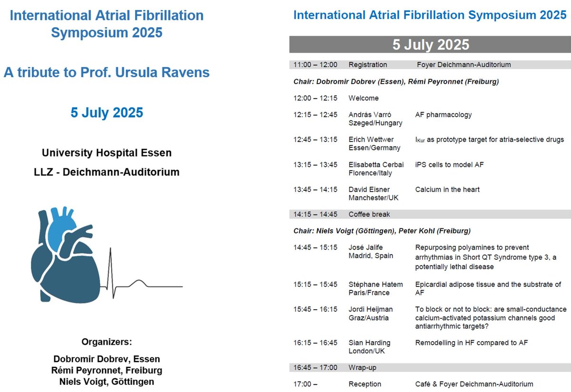Click talk 'Remodelling in HF compared to AF'
Viewport: 571px width, 392px height.
[x=472, y=343]
